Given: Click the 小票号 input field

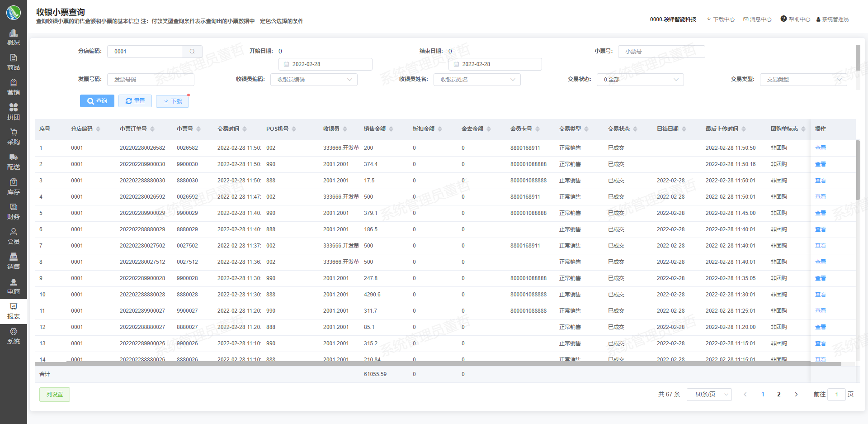Looking at the screenshot, I should (x=661, y=52).
